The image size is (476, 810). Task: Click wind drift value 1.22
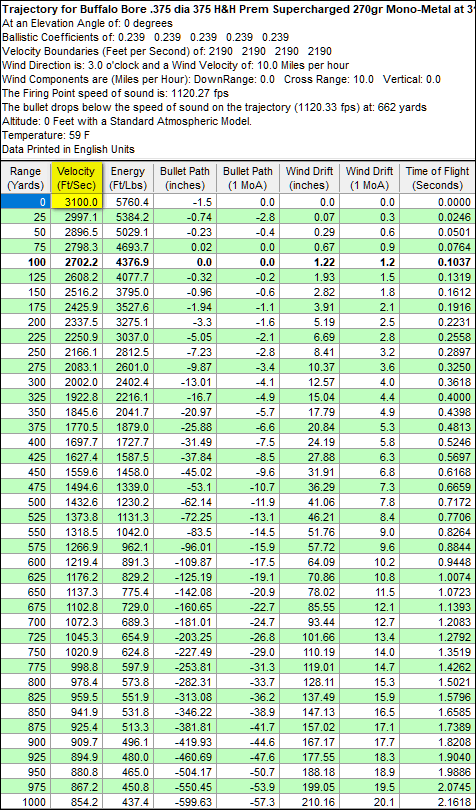[311, 262]
